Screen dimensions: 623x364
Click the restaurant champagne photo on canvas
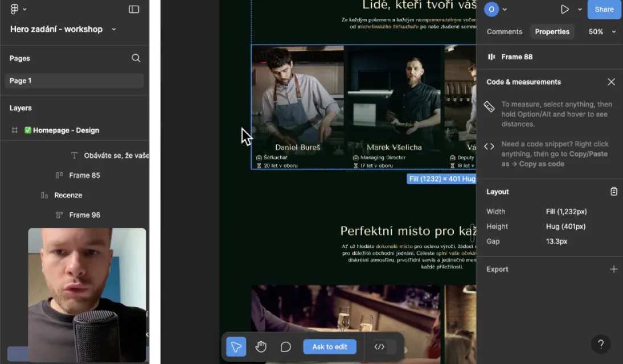(346, 324)
